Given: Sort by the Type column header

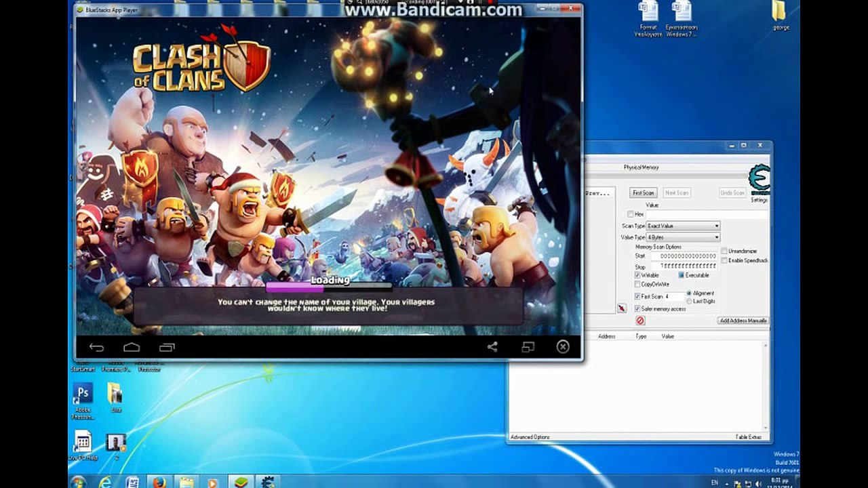Looking at the screenshot, I should (641, 336).
